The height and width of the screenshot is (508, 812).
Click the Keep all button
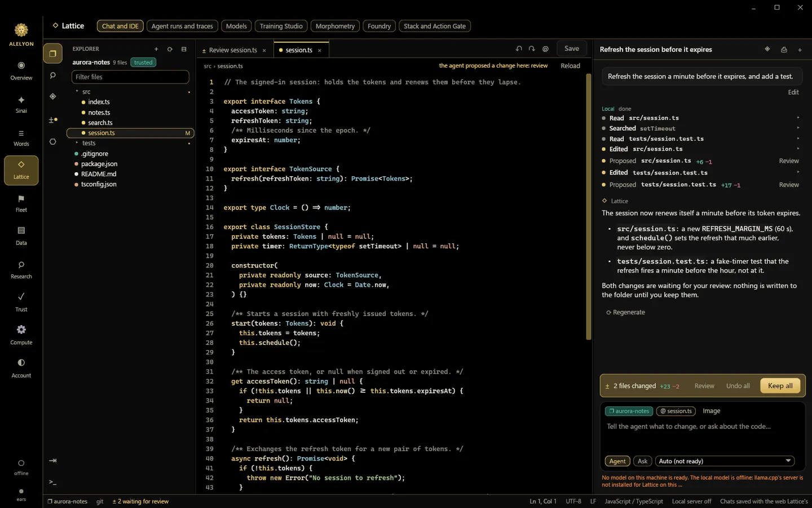point(780,386)
